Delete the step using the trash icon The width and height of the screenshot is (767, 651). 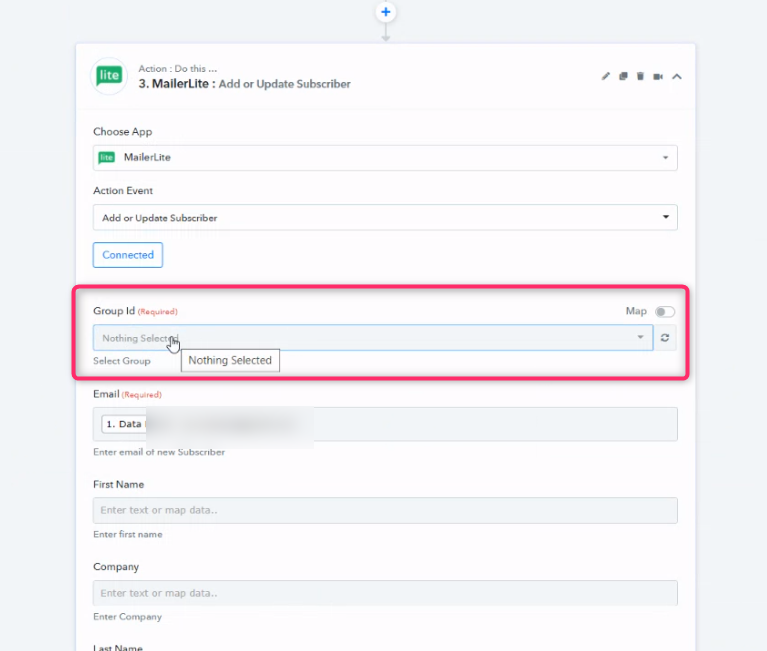point(640,76)
